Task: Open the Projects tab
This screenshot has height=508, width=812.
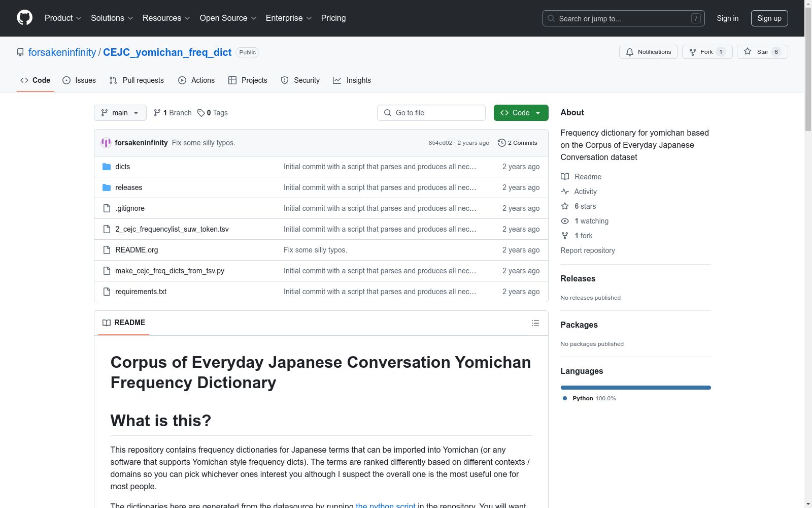Action: pyautogui.click(x=248, y=80)
